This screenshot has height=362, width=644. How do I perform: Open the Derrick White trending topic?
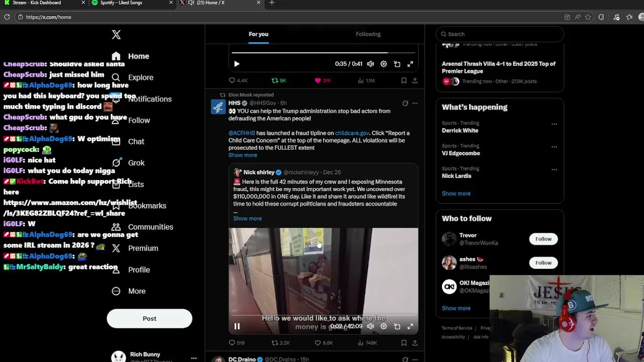(460, 131)
